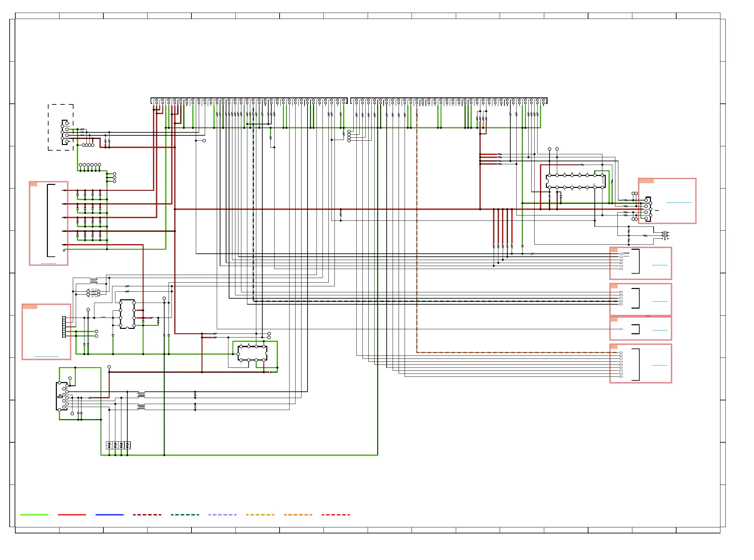The width and height of the screenshot is (754, 560).
Task: Open the link in the single-pin pink box
Action: coord(660,330)
